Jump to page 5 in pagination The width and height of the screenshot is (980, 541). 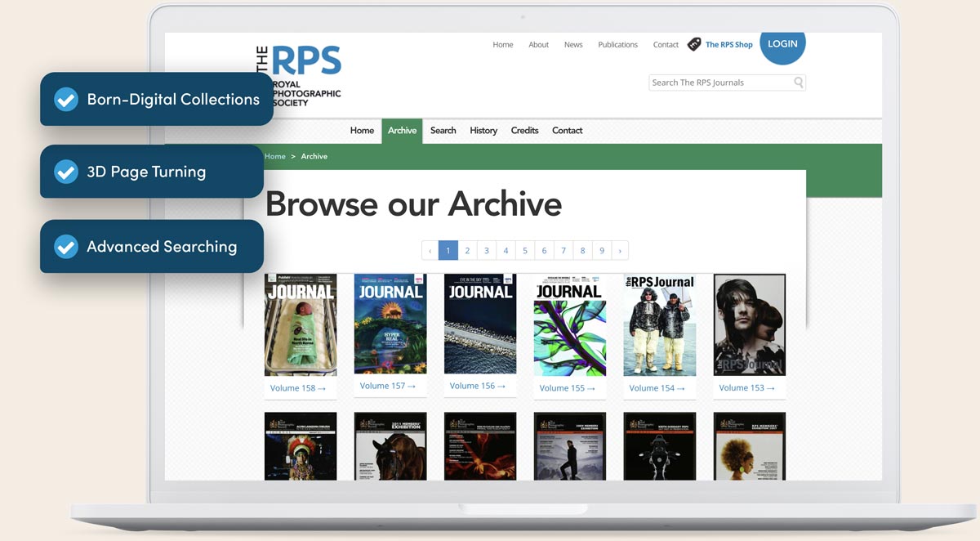525,251
